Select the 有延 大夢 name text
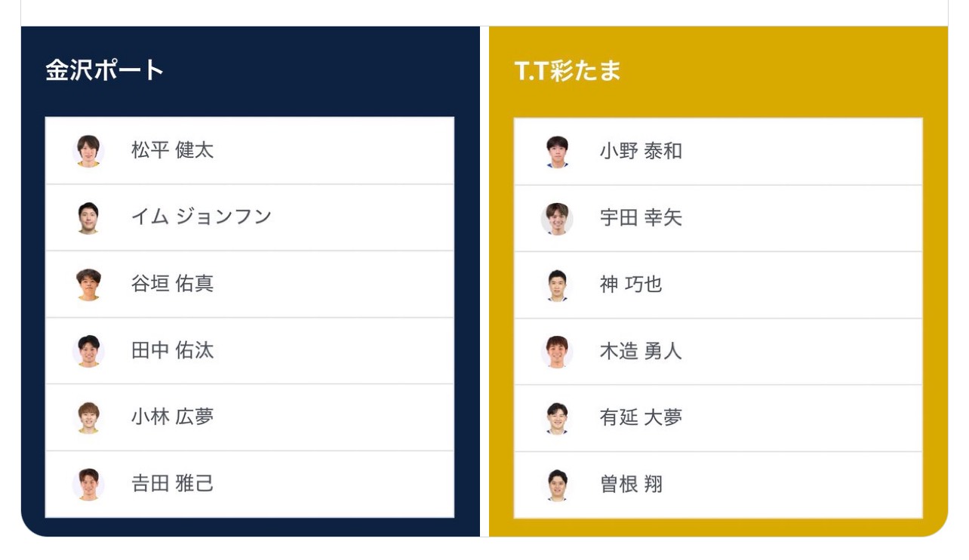 (x=641, y=418)
